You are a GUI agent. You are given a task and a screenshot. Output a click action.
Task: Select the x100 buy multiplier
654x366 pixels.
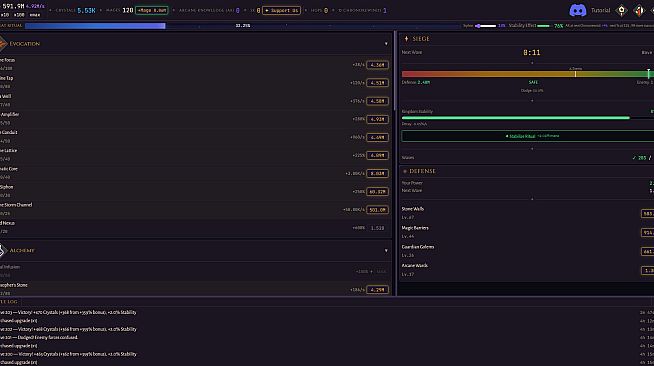tap(19, 15)
